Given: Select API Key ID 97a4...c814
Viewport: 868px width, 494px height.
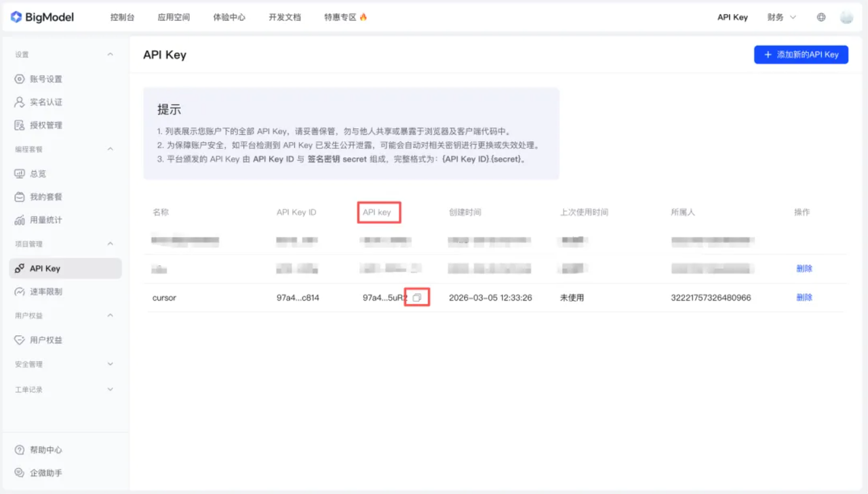Looking at the screenshot, I should 298,298.
